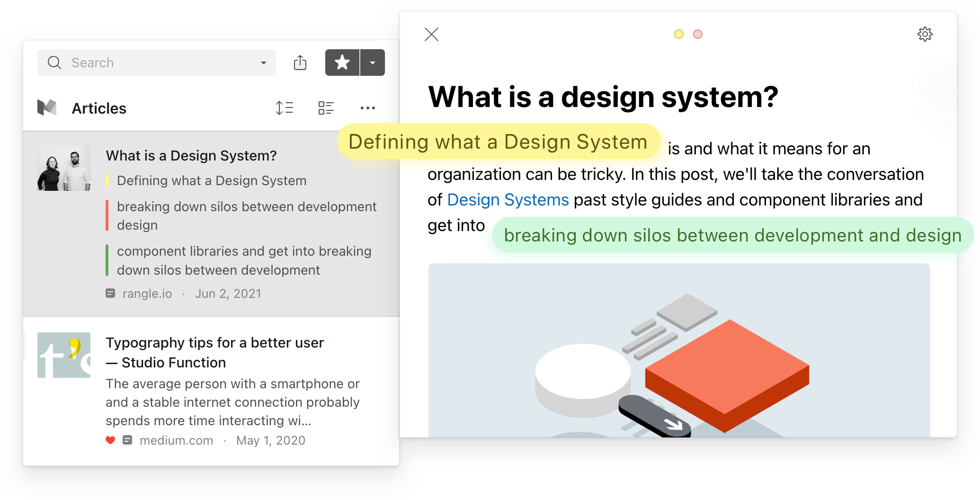Screen dimensions: 980x500
Task: Select green 'breaking down silos' highlight in article
Action: [x=732, y=235]
